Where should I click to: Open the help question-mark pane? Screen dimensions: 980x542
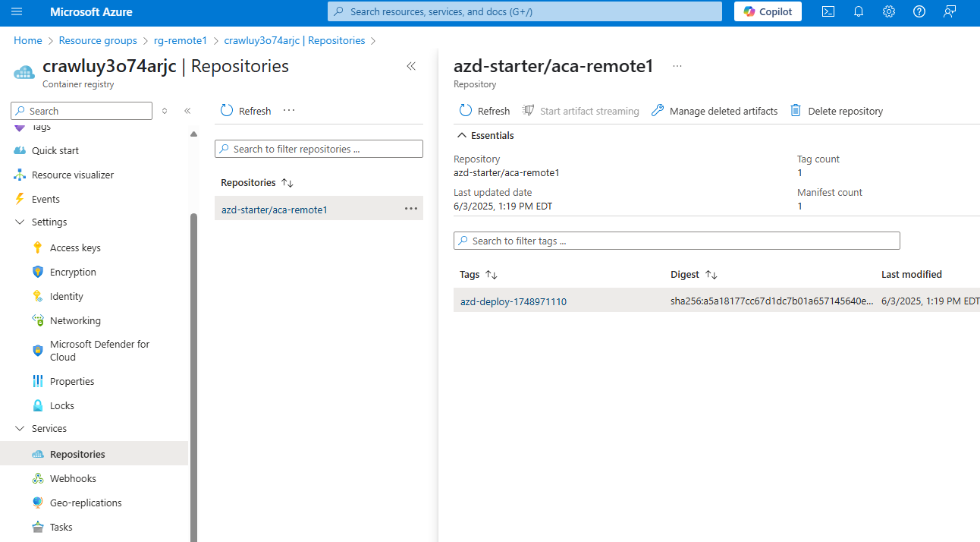[x=919, y=11]
